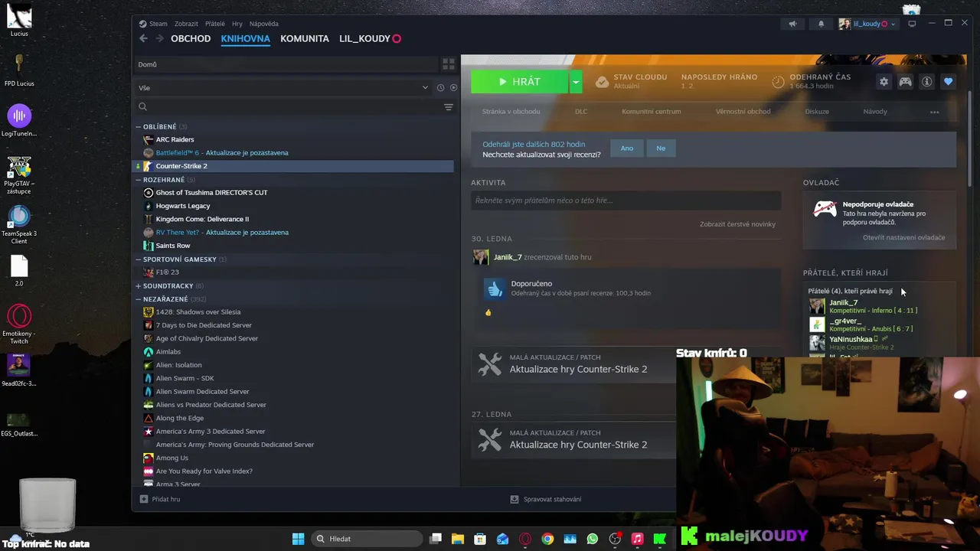980x551 pixels.
Task: Open advanced filter options icon
Action: pyautogui.click(x=449, y=107)
